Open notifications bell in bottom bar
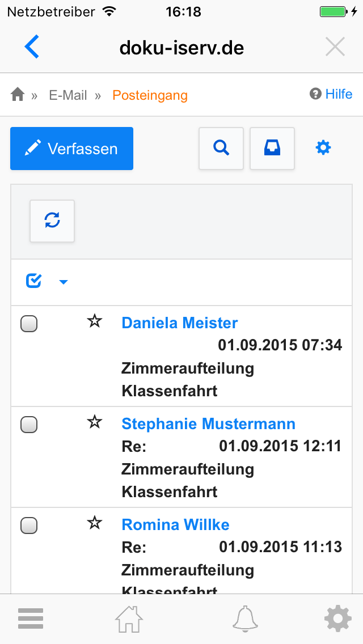This screenshot has width=363, height=644. (x=245, y=618)
